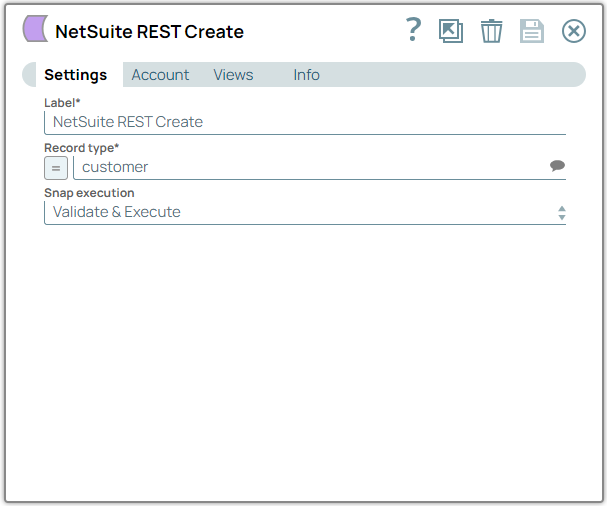Open the help question mark icon
This screenshot has width=607, height=506.
(x=413, y=30)
